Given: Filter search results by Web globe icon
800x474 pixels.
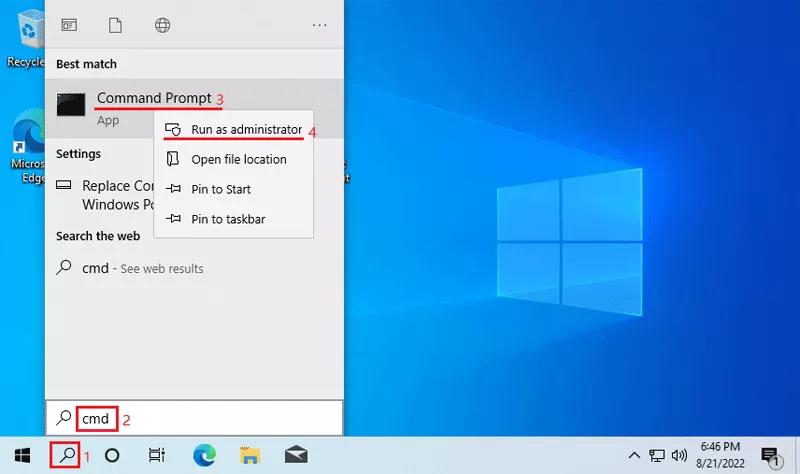Looking at the screenshot, I should coord(162,24).
